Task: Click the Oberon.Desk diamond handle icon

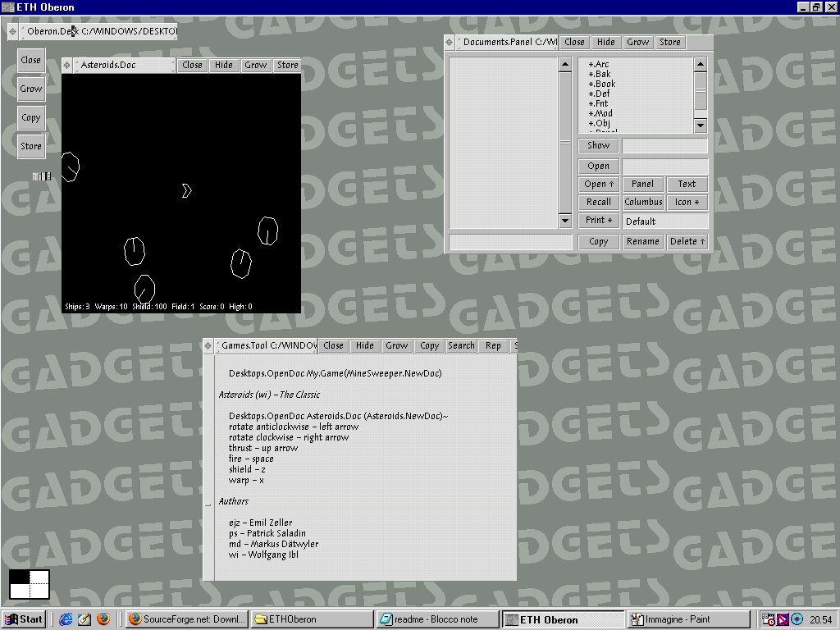Action: click(13, 31)
